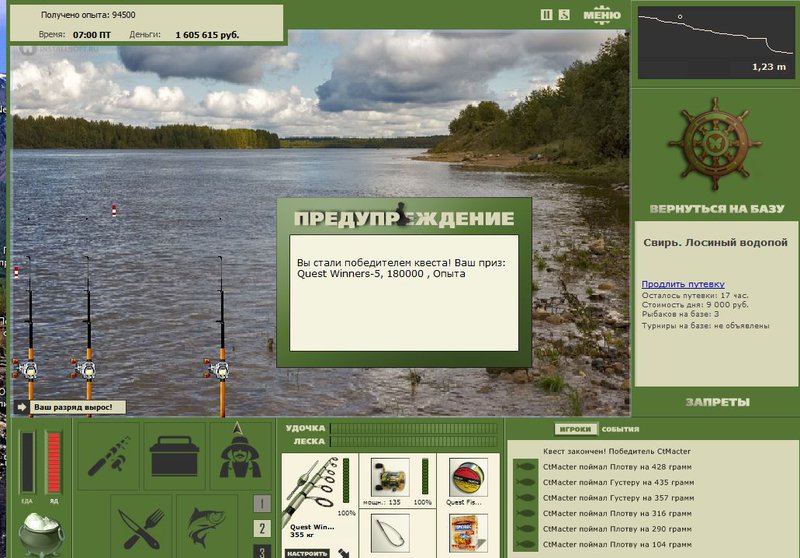The height and width of the screenshot is (558, 800).
Task: Select the Quest Fishing line spool
Action: coord(468,477)
